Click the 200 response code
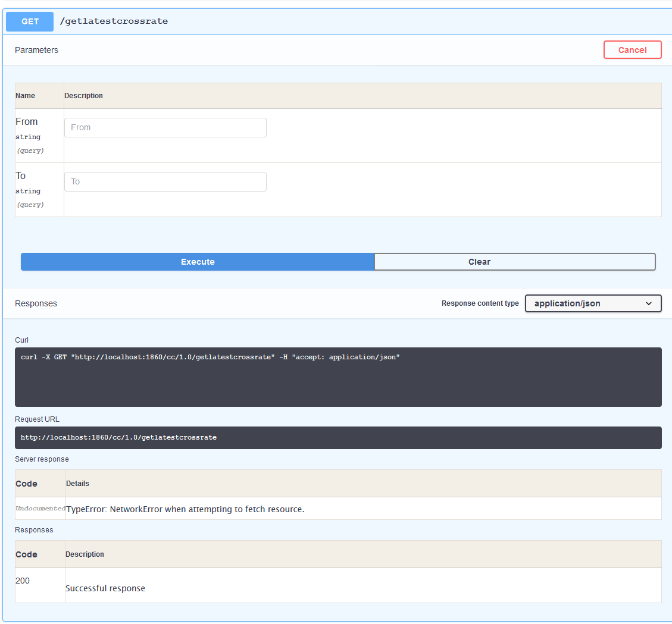Viewport: 672px width, 624px height. point(23,581)
